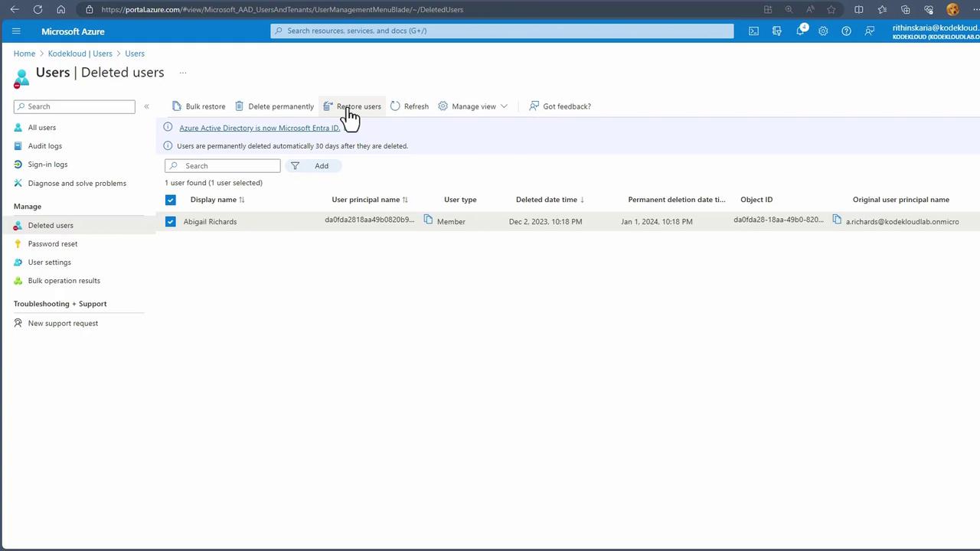Click the Users breadcrumb link
Image resolution: width=980 pixels, height=551 pixels.
pos(135,54)
